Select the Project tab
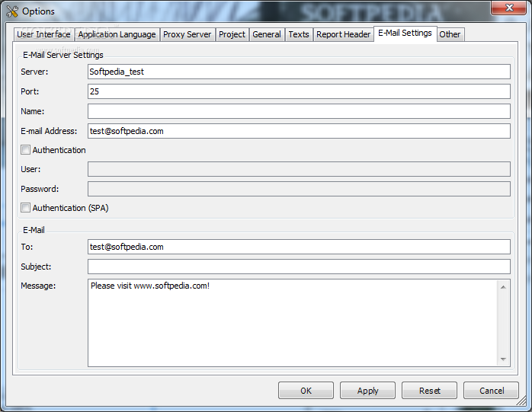 [232, 34]
